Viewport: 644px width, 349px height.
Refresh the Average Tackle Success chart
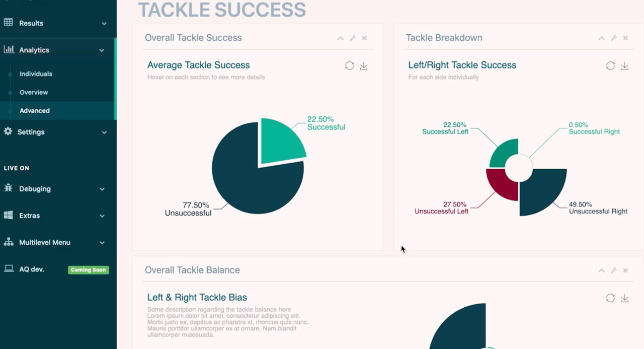349,66
